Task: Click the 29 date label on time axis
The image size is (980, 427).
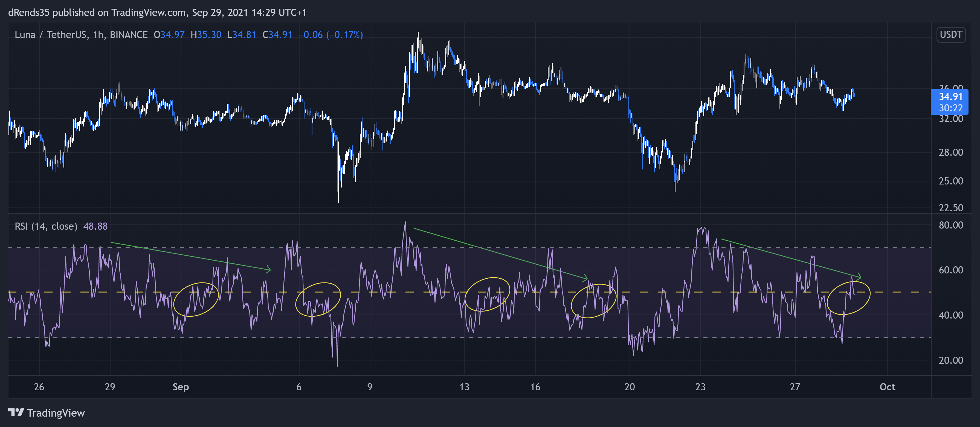Action: [109, 387]
